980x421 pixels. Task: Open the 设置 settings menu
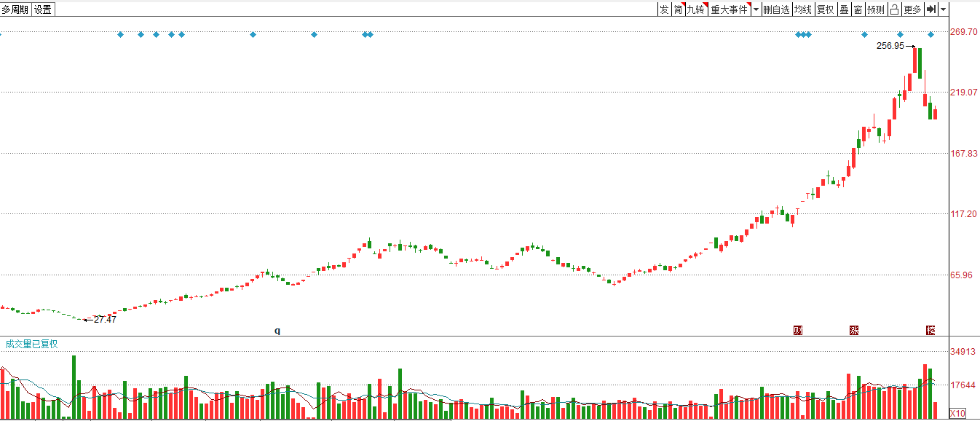43,9
